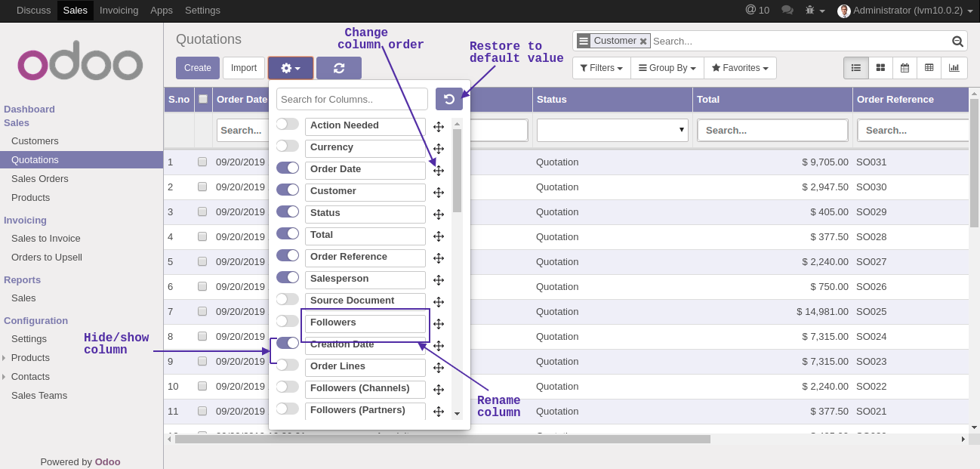Switch to graph view icon
This screenshot has width=980, height=469.
tap(954, 67)
